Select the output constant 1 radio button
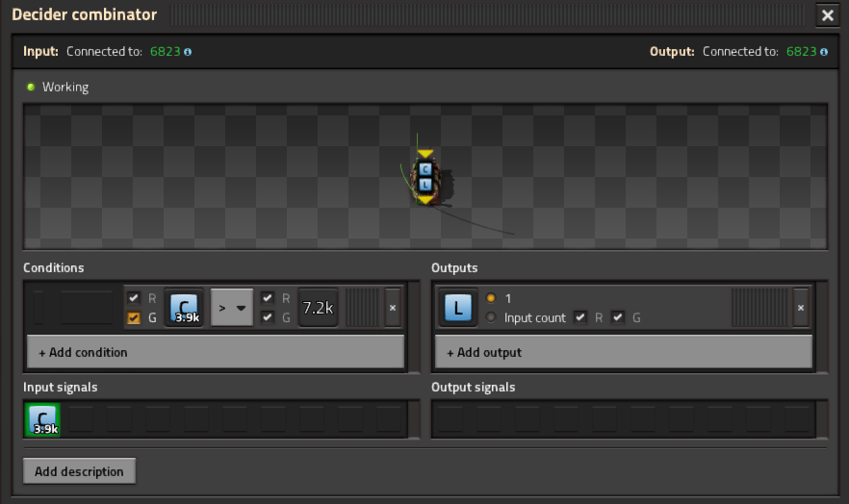849x504 pixels. pos(491,298)
